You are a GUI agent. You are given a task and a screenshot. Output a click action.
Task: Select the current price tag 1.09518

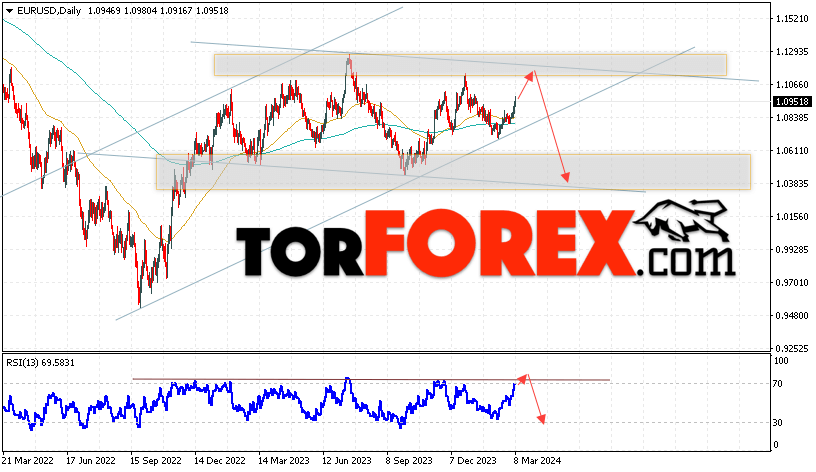tap(792, 101)
